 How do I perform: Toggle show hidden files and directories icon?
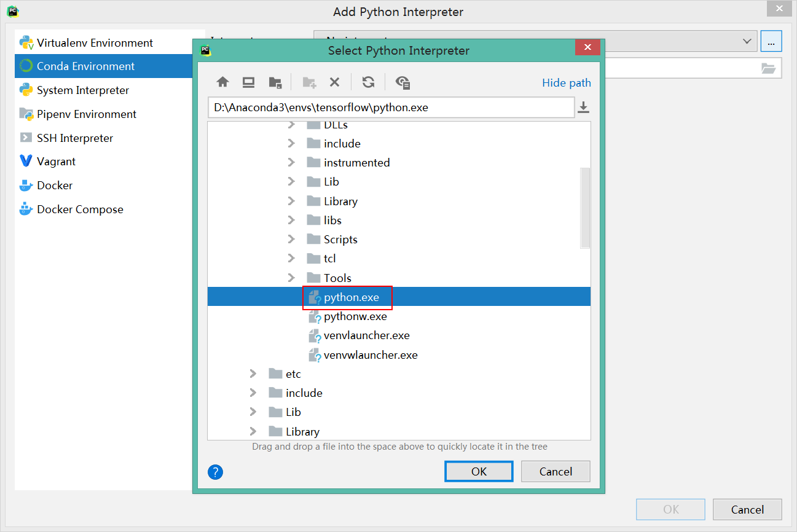coord(403,82)
